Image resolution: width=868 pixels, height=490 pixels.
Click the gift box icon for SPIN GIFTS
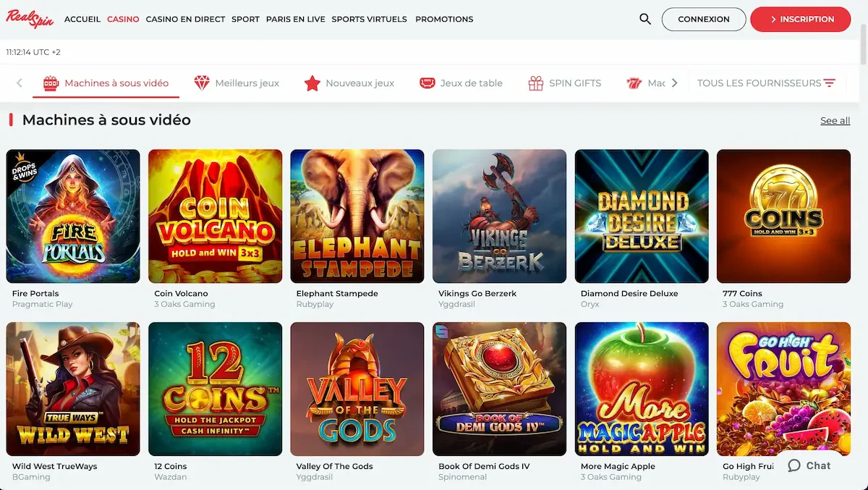click(x=536, y=83)
